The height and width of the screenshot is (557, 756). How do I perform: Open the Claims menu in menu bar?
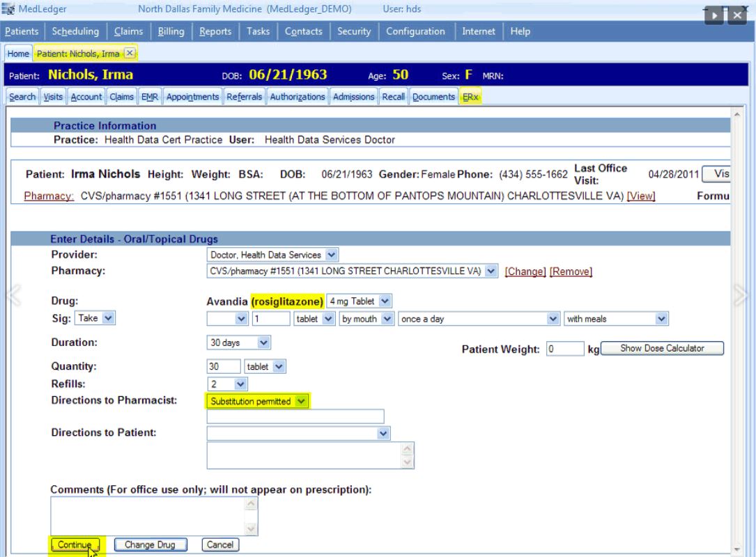click(x=128, y=31)
